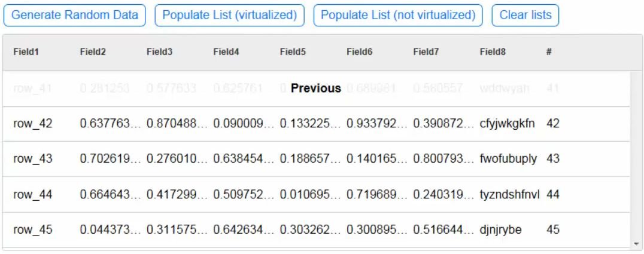Click the scrollbar down arrow
644x254 pixels.
636,244
